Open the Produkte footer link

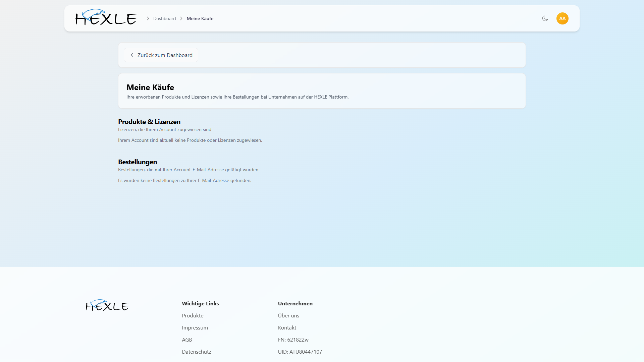(193, 315)
